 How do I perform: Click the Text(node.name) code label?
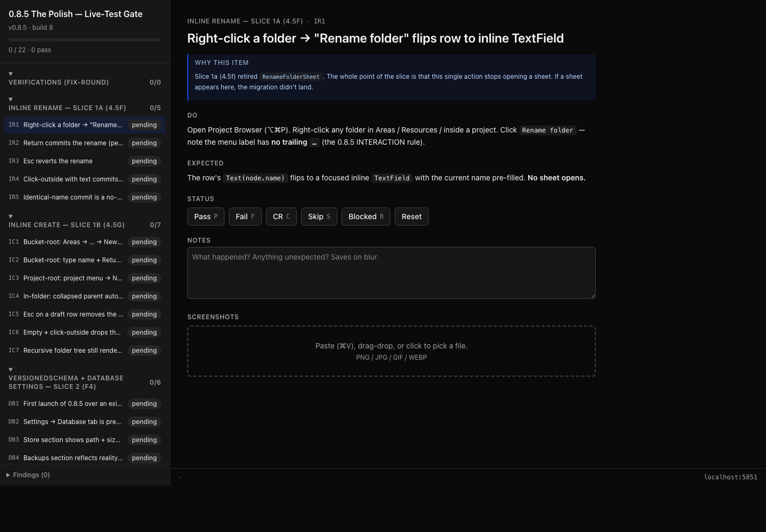pyautogui.click(x=255, y=178)
